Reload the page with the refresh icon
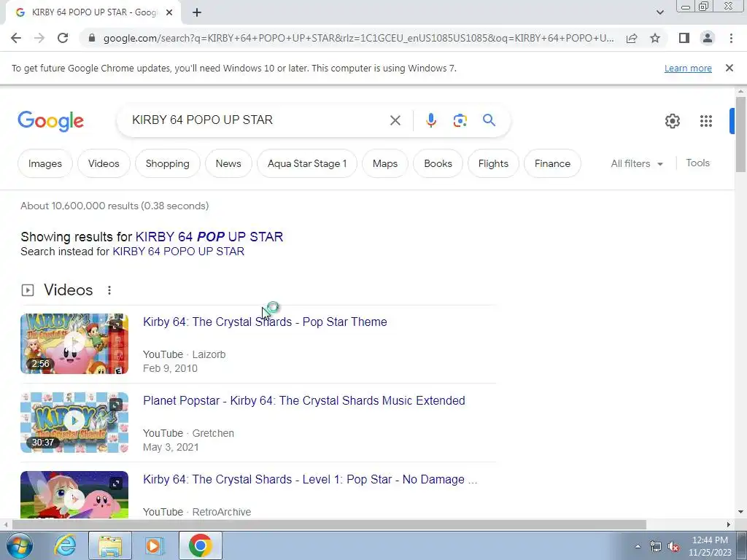This screenshot has width=747, height=560. [63, 38]
